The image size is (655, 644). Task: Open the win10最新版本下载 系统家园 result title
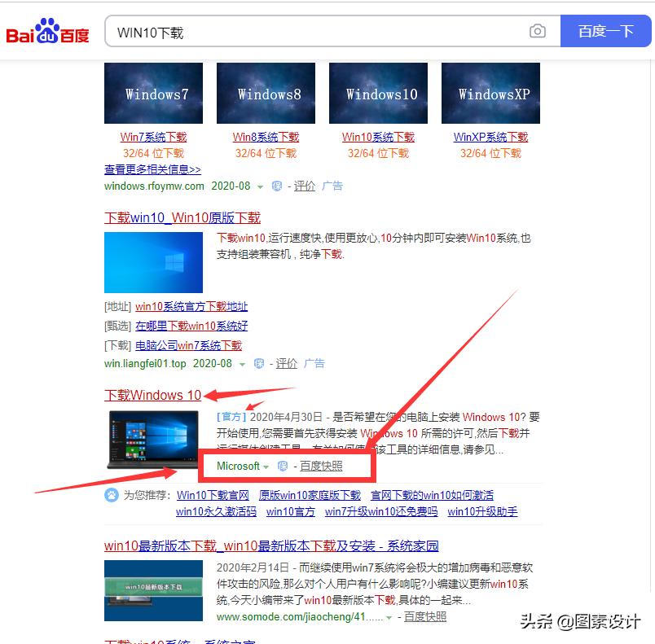(x=271, y=545)
